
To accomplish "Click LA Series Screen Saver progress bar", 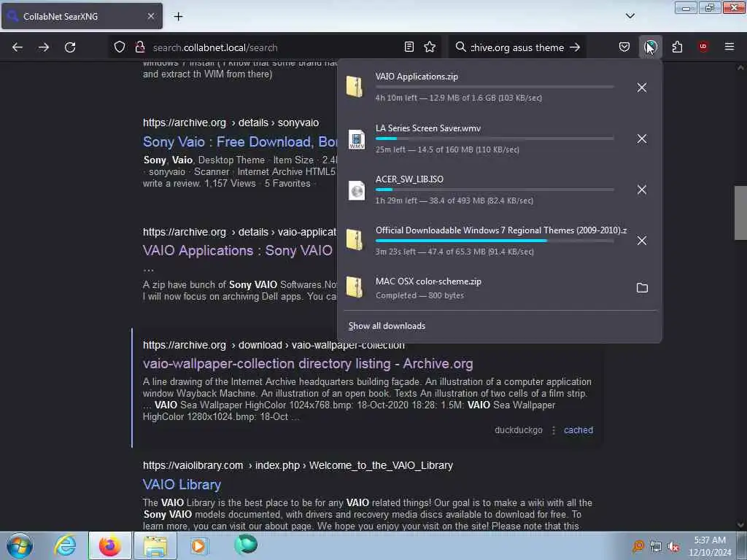I will click(x=495, y=139).
